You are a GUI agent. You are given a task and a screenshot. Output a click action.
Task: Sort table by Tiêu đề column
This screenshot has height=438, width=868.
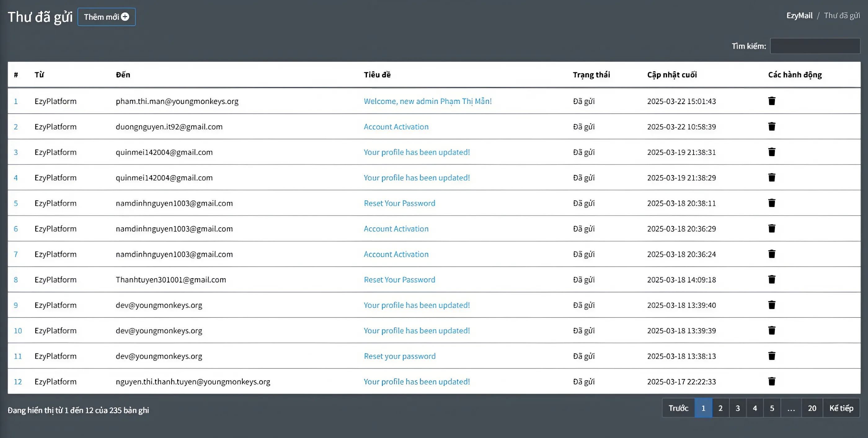[x=377, y=75]
